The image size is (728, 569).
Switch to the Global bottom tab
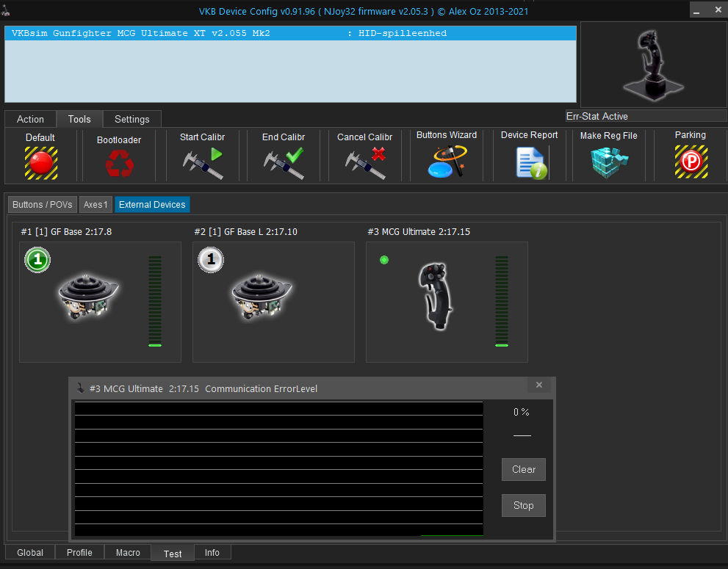[30, 552]
